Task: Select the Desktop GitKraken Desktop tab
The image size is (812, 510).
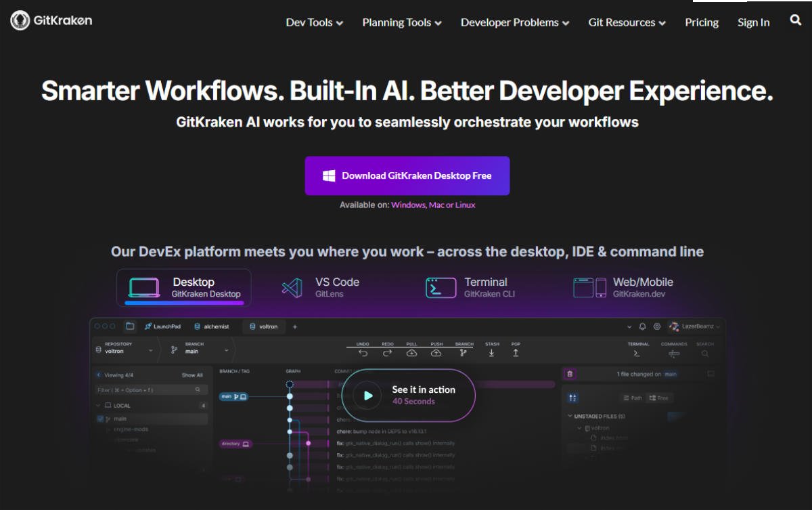Action: tap(183, 288)
